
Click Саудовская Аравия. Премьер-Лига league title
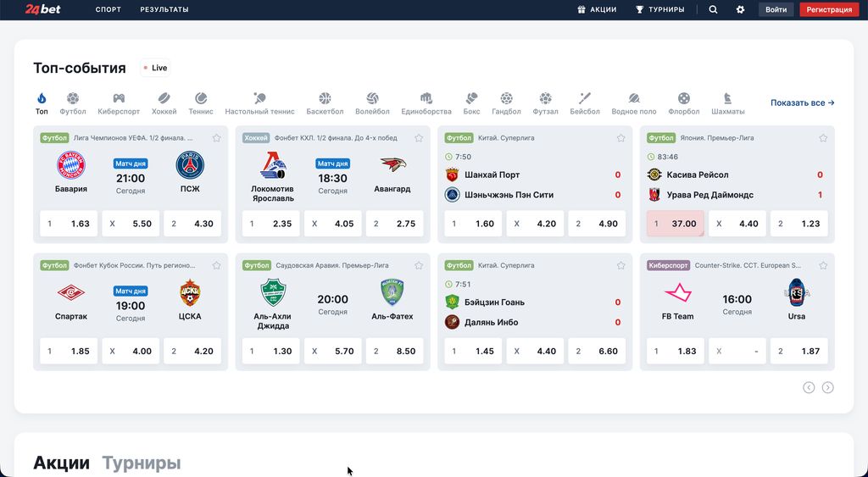point(332,266)
